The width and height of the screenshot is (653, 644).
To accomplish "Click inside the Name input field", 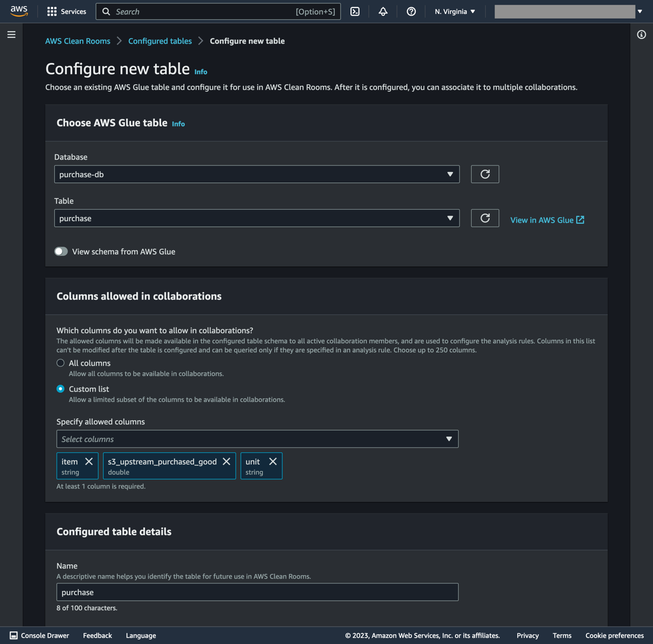I will tap(257, 592).
